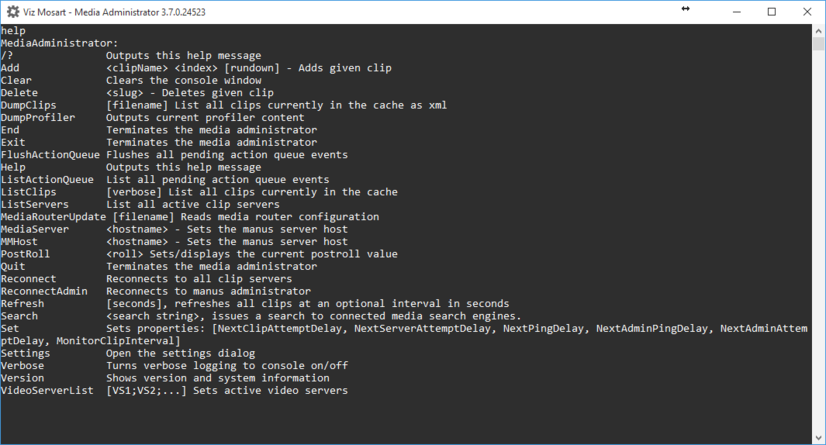This screenshot has height=445, width=826.
Task: Click the 'DumpProfiler' command entry
Action: (38, 117)
